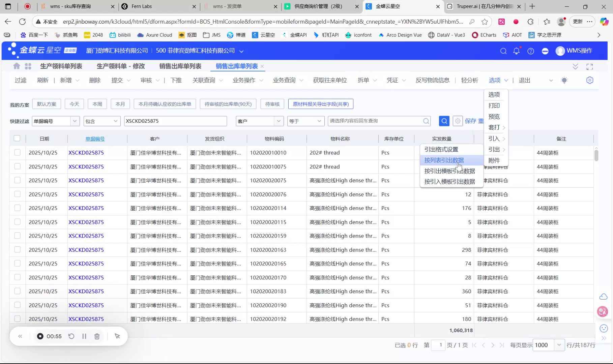
Task: Check the row checkbox with quantity 360
Action: pyautogui.click(x=17, y=291)
